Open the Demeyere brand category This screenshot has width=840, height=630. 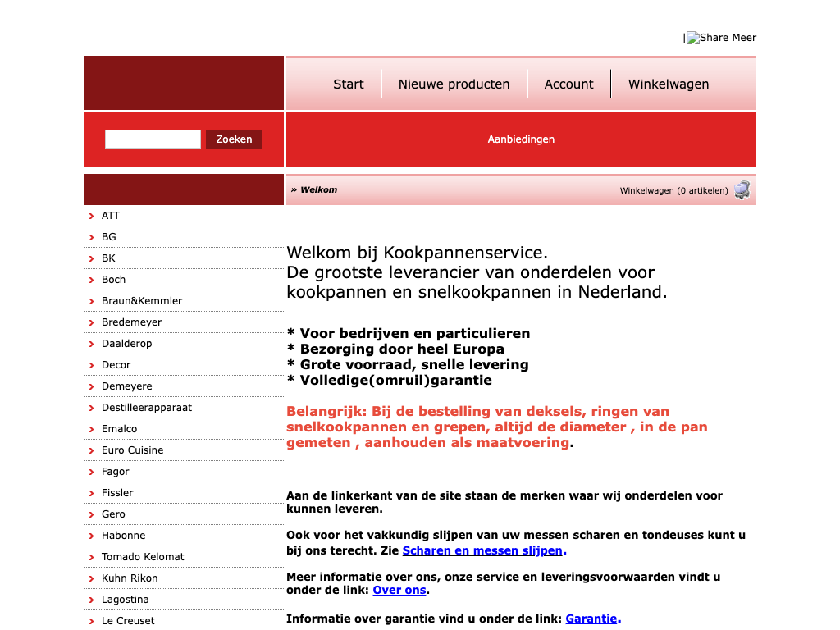point(126,386)
